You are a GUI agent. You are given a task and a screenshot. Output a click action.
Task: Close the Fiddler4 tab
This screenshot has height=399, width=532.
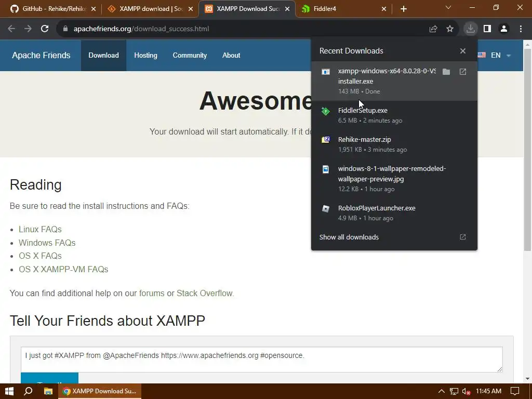pyautogui.click(x=384, y=9)
